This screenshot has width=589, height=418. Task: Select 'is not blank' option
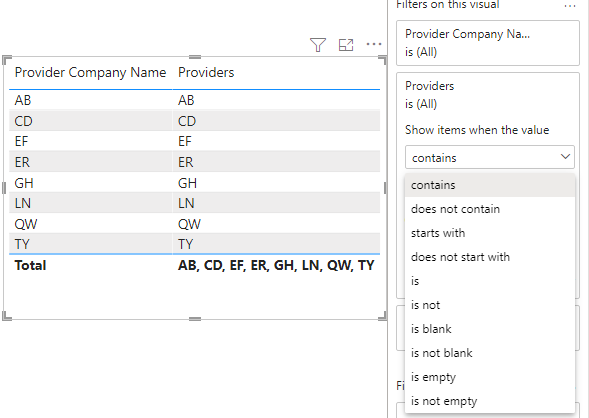490,353
